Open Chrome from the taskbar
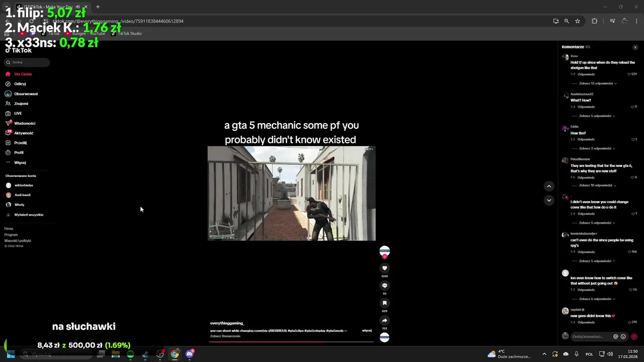Image resolution: width=644 pixels, height=362 pixels. [175, 354]
